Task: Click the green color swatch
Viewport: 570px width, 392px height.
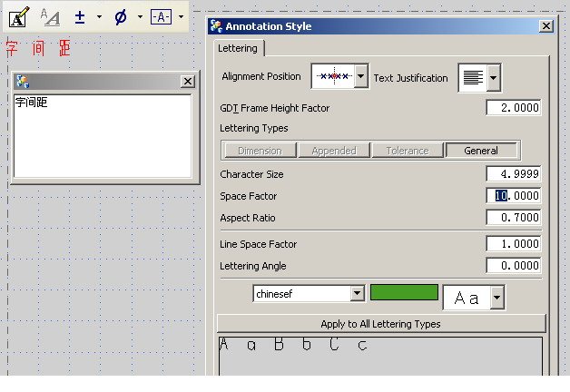Action: pos(404,293)
